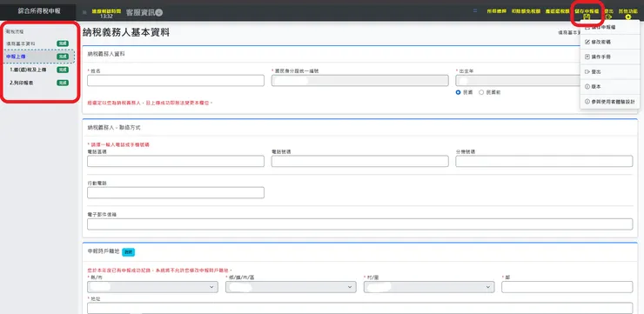Click the blue list icon left of 所得總額
Screen dimensions: 644x314
point(475,11)
